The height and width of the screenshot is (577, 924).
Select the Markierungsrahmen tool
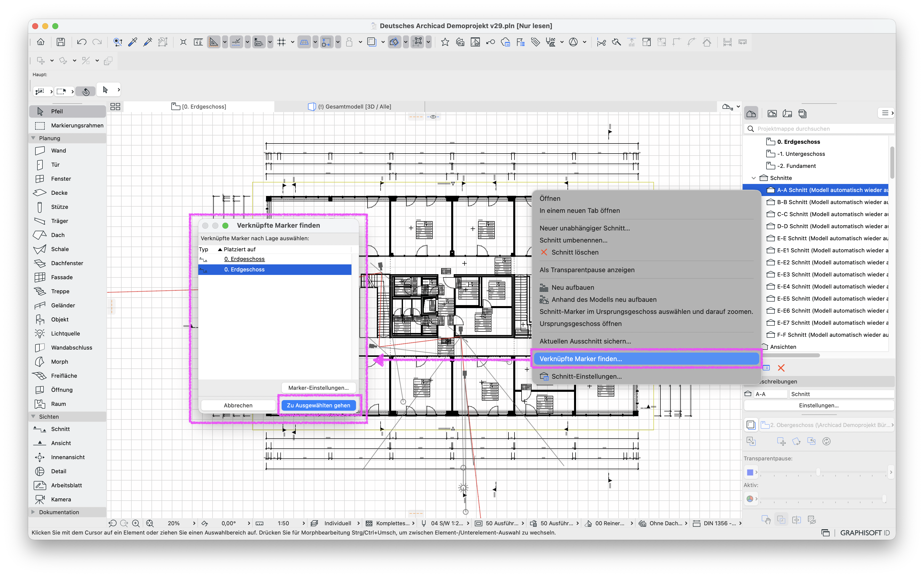68,126
